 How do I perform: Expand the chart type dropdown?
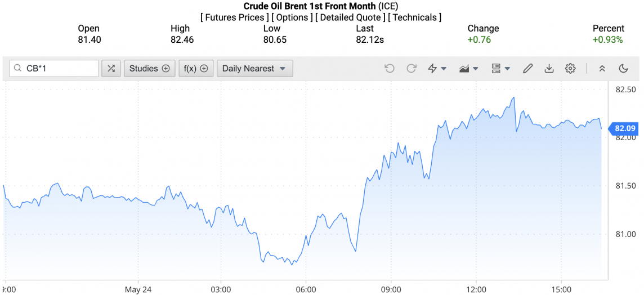coord(468,69)
